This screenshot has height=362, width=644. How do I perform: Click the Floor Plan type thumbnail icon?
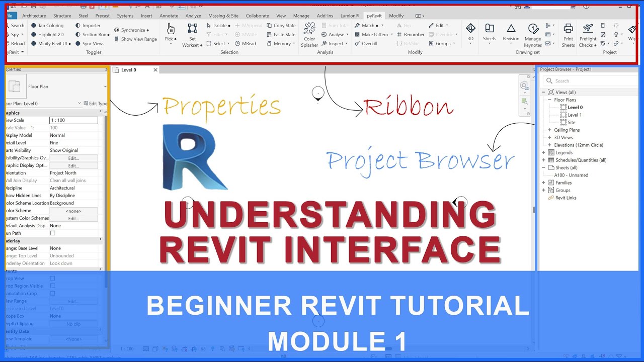(15, 86)
